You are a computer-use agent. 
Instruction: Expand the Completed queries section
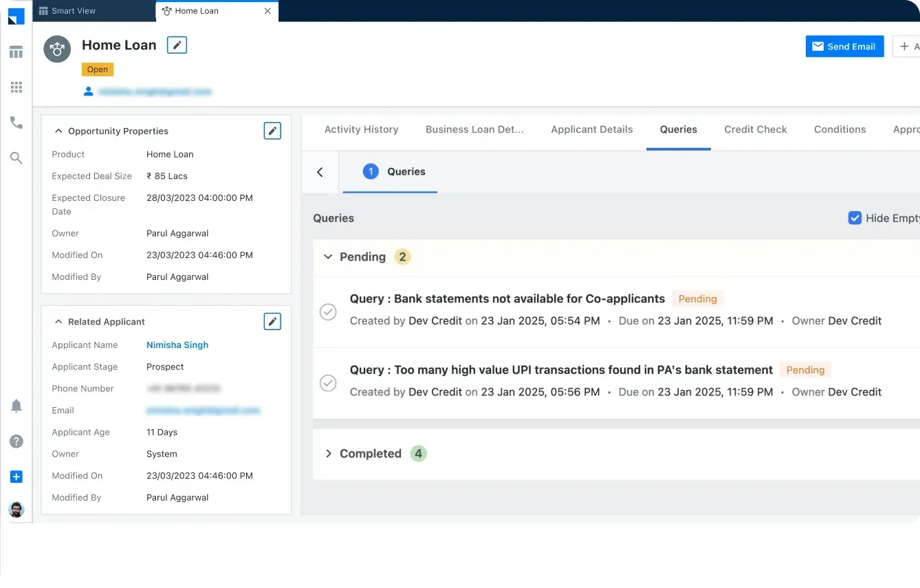(x=328, y=454)
